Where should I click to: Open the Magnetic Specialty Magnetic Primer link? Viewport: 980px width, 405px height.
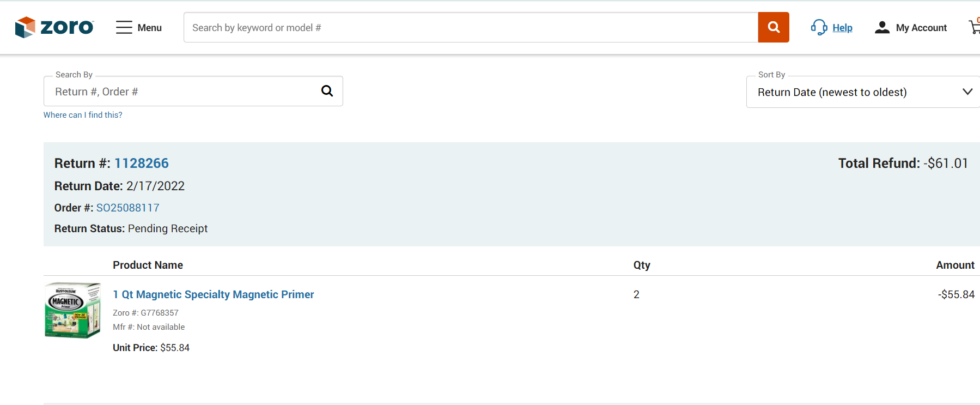tap(214, 294)
